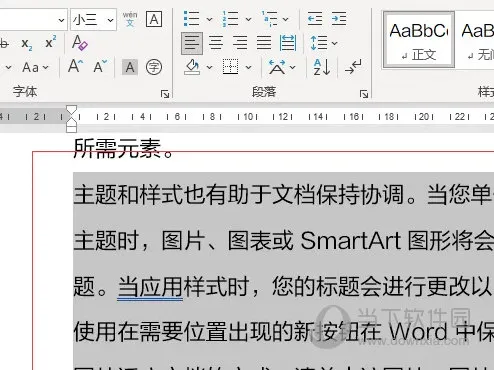Screen dimensions: 494x370
Task: Open the font size dropdown
Action: click(x=110, y=20)
